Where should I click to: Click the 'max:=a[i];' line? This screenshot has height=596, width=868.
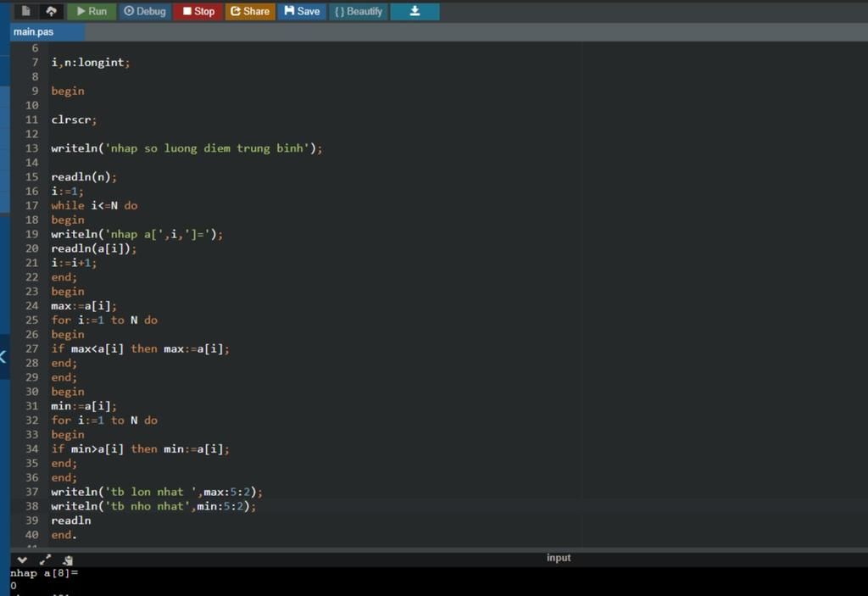pos(84,306)
